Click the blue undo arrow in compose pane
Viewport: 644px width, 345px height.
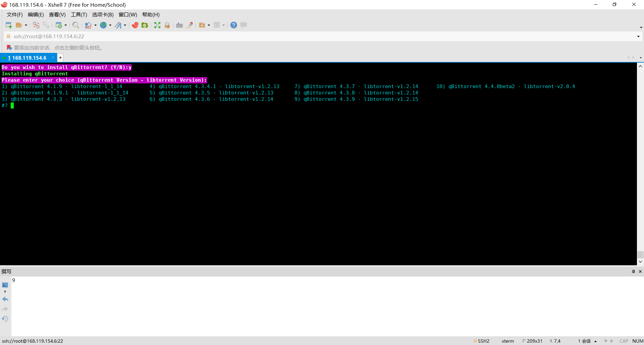[5, 299]
